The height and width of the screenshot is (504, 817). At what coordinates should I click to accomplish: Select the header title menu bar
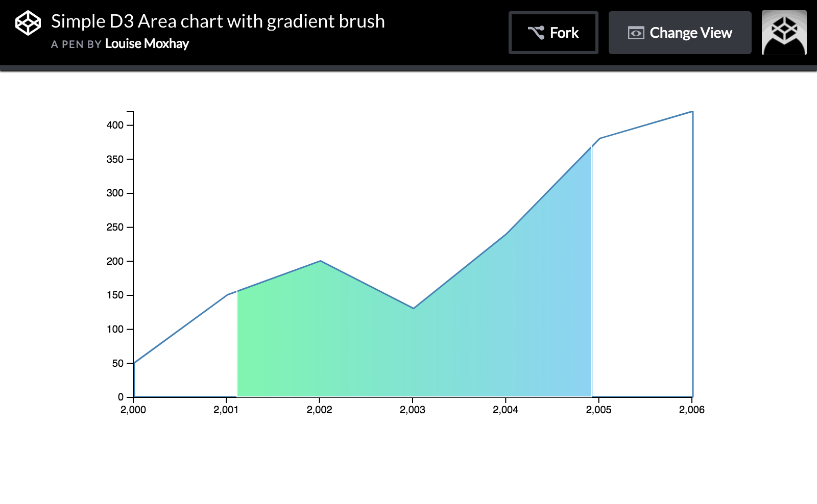(408, 33)
